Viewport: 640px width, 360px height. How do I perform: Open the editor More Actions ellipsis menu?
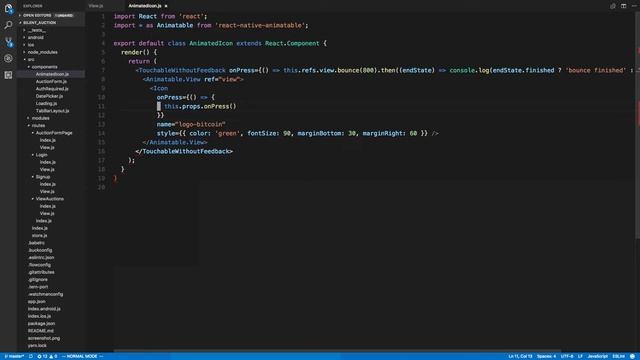click(x=634, y=6)
